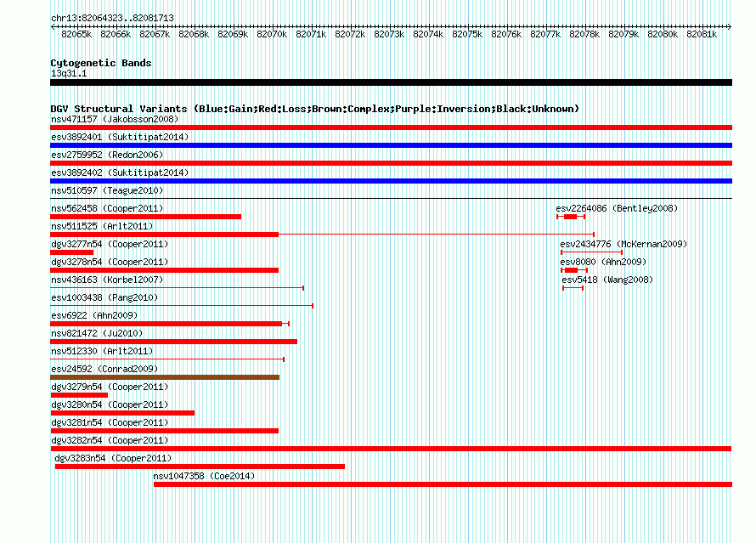Select the red bar under dgv3278n54
The height and width of the screenshot is (543, 756).
point(165,270)
